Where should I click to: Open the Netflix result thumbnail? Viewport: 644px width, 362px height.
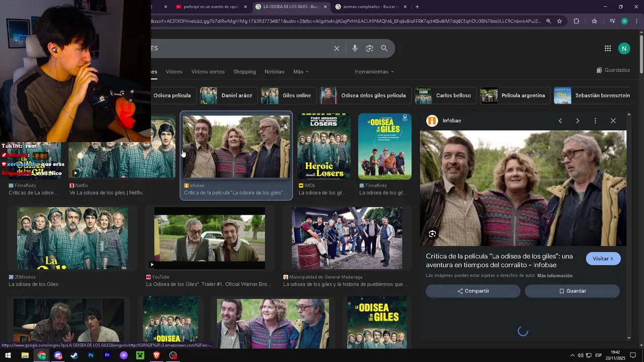[x=122, y=160]
